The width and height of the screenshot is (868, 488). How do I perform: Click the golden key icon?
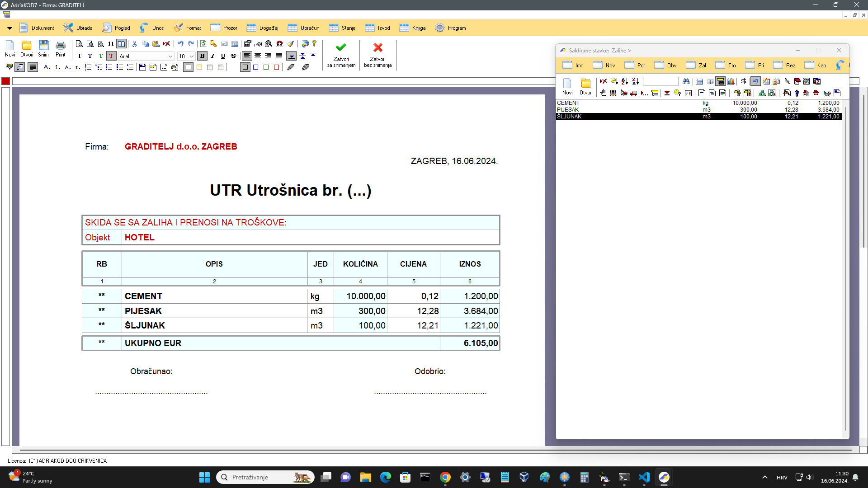tap(213, 44)
